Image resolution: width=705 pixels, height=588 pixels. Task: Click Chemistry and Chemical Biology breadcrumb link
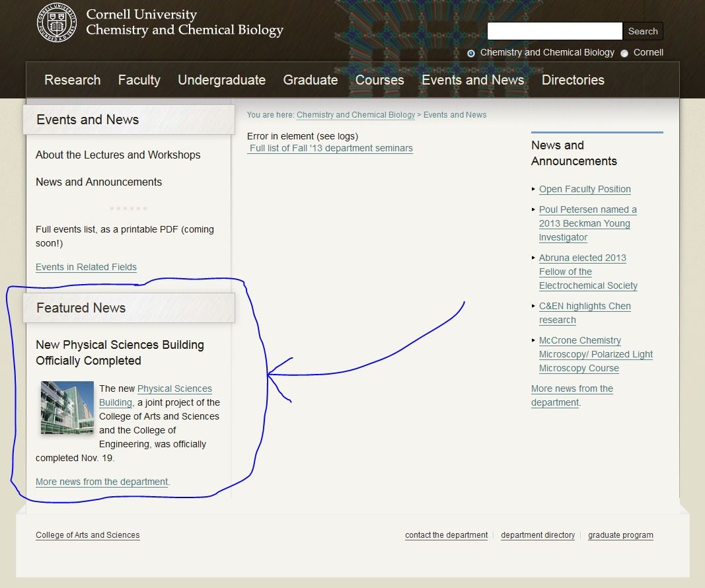(x=355, y=115)
